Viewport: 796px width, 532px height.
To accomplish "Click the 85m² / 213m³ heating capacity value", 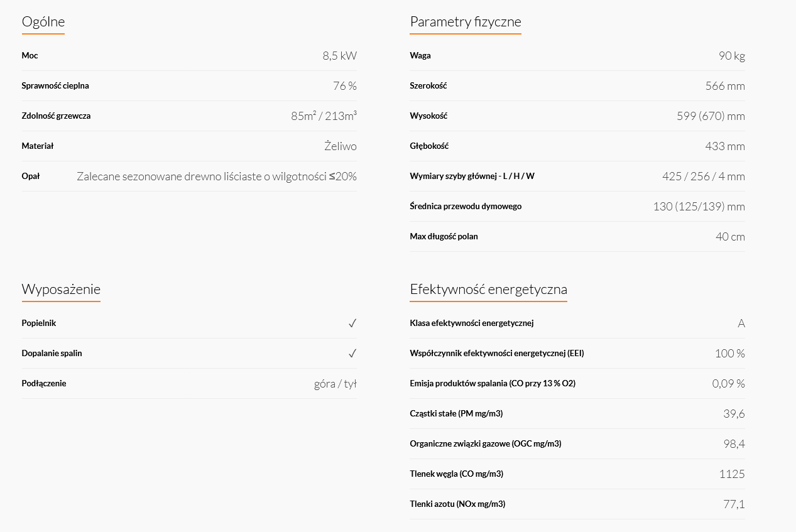I will (324, 116).
